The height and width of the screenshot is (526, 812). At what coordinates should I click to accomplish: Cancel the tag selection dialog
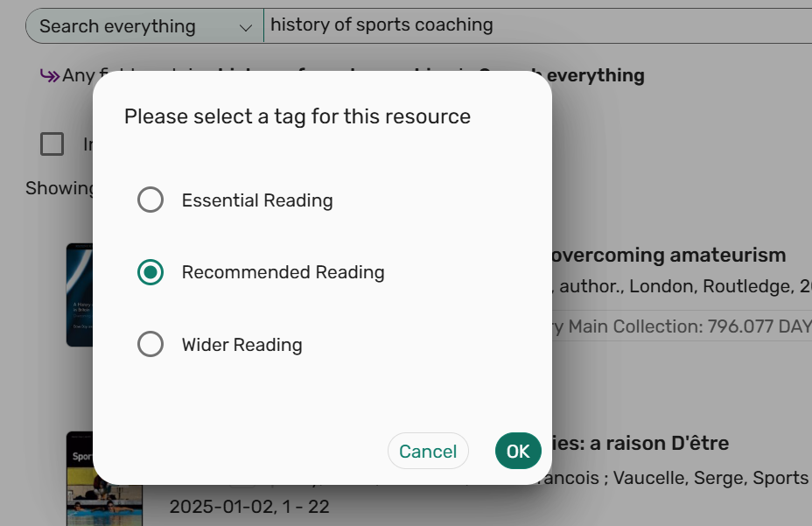(428, 451)
